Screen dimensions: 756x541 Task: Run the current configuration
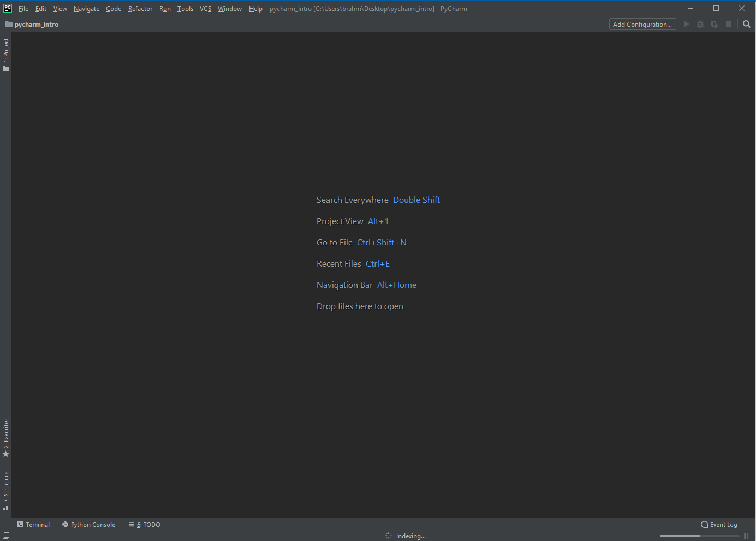686,24
